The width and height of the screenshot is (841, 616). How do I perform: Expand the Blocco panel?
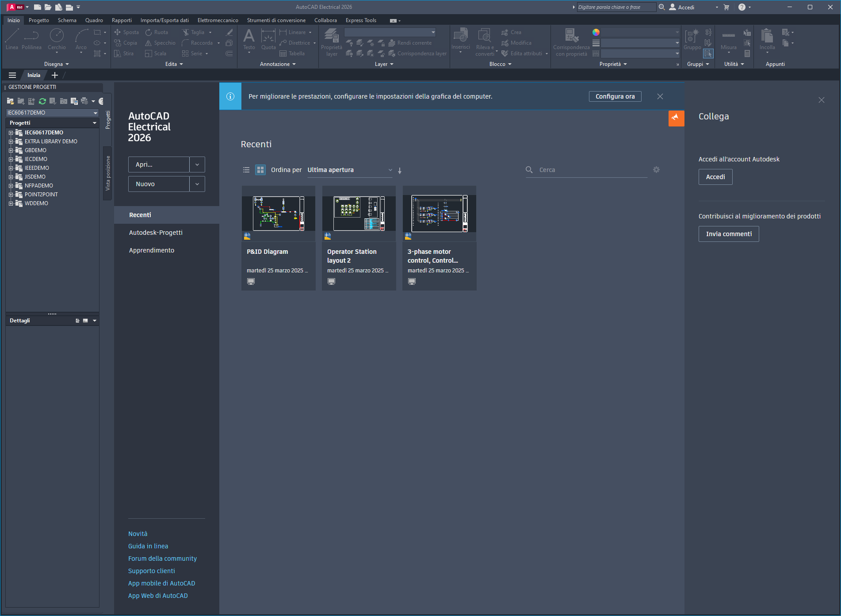coord(500,64)
